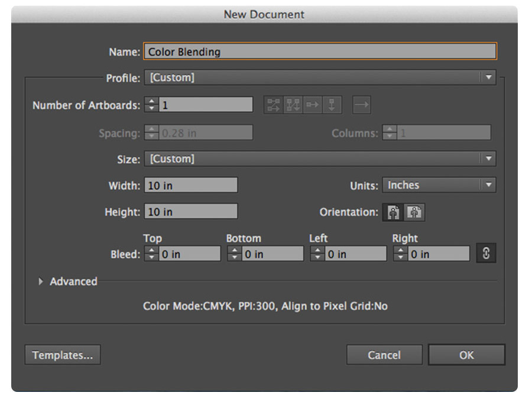Click the disabled Columns field
The image size is (532, 399).
pos(444,132)
